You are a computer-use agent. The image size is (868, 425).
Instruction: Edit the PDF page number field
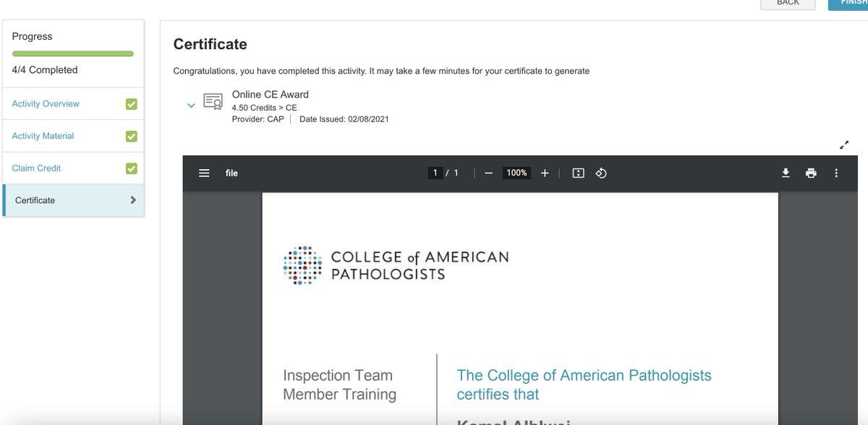pos(435,173)
